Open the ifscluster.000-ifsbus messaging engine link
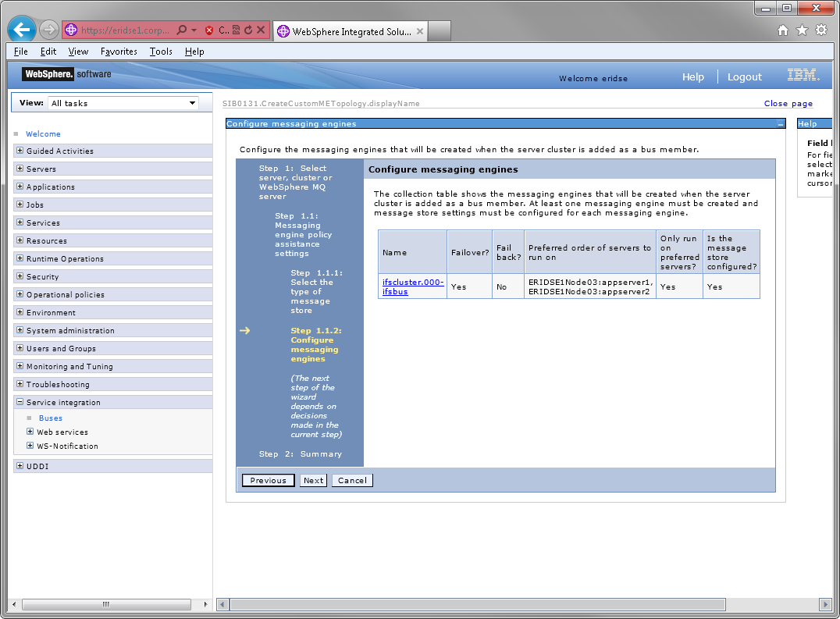840x619 pixels. (413, 287)
